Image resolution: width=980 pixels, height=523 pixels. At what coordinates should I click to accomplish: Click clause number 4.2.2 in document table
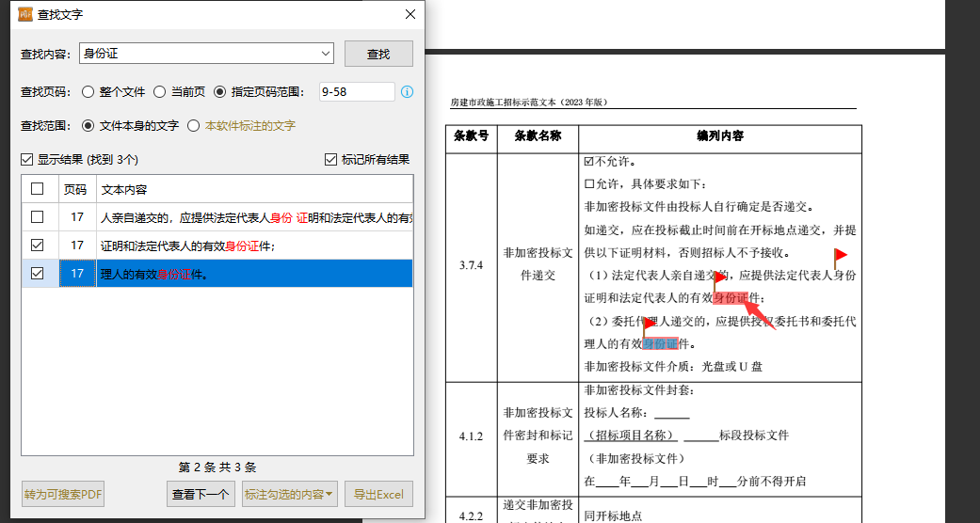coord(472,516)
